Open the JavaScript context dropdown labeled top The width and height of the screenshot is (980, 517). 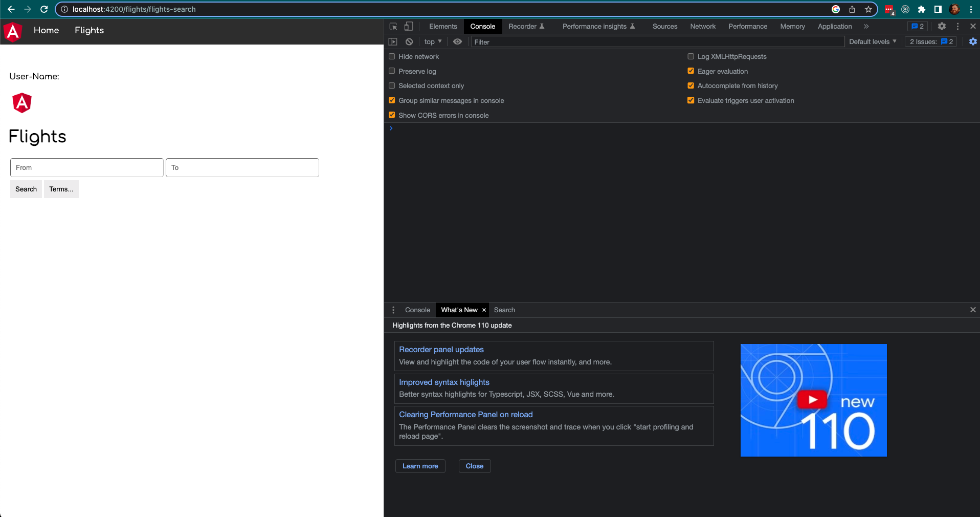coord(432,41)
